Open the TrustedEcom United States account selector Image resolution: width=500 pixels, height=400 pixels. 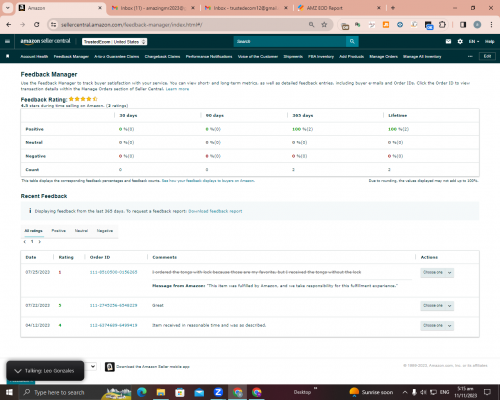click(115, 42)
